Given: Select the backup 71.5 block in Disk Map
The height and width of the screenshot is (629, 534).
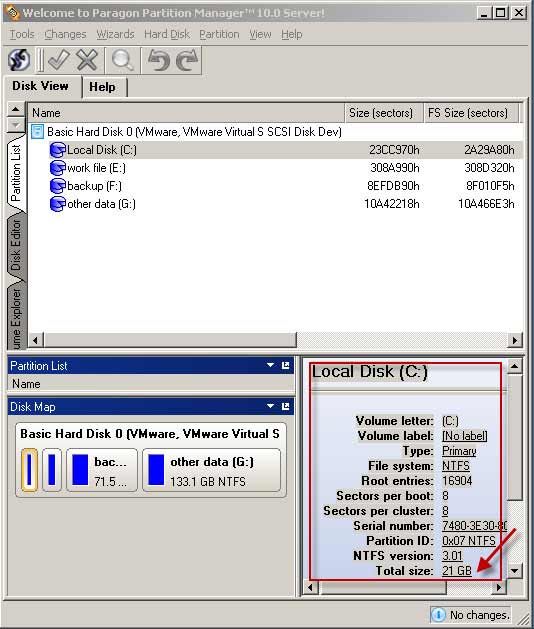Looking at the screenshot, I should pyautogui.click(x=102, y=470).
